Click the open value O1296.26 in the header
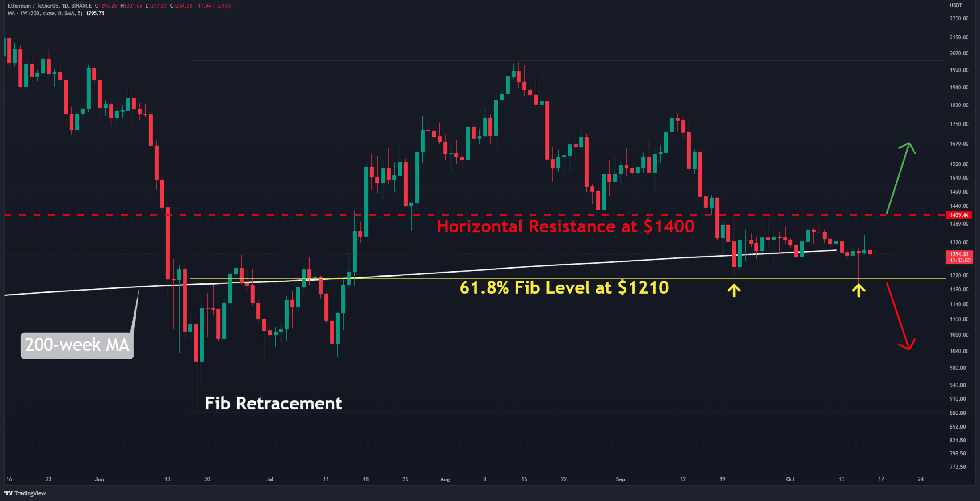The width and height of the screenshot is (980, 501). tap(106, 6)
